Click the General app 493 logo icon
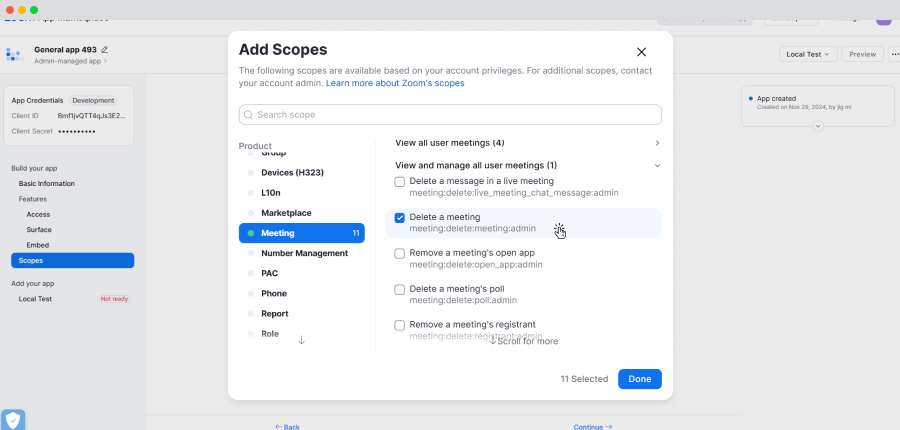 [14, 55]
